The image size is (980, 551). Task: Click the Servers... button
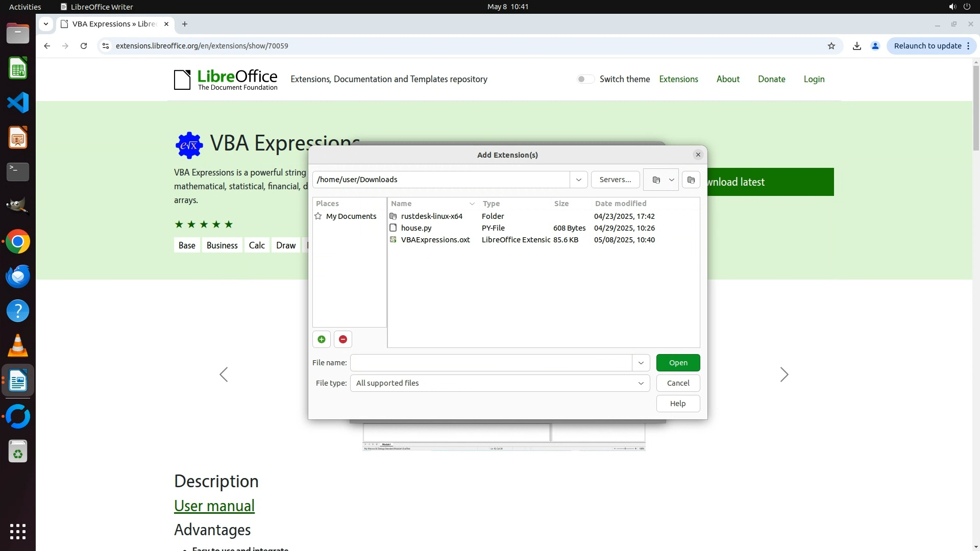point(615,180)
